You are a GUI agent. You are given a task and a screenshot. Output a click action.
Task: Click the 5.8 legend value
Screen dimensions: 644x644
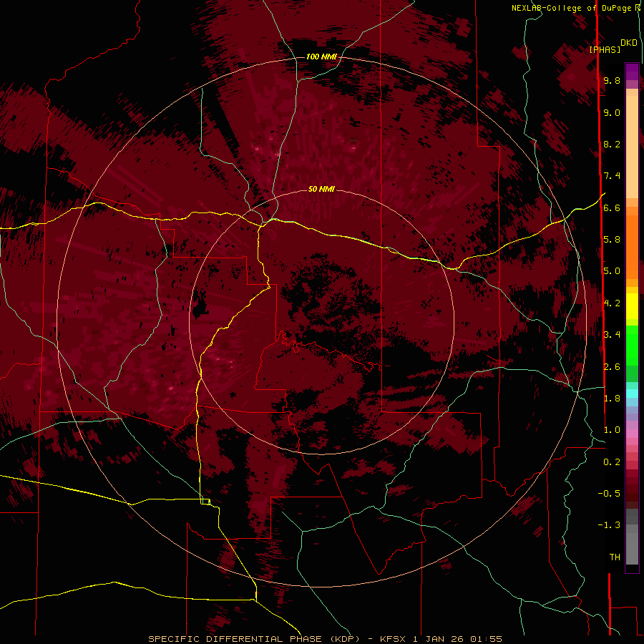point(612,240)
